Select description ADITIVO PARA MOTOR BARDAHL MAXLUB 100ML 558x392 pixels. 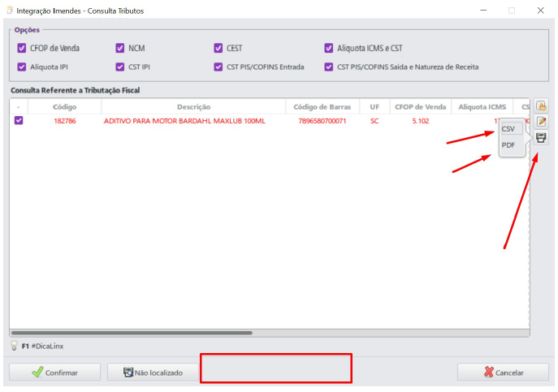(x=184, y=121)
